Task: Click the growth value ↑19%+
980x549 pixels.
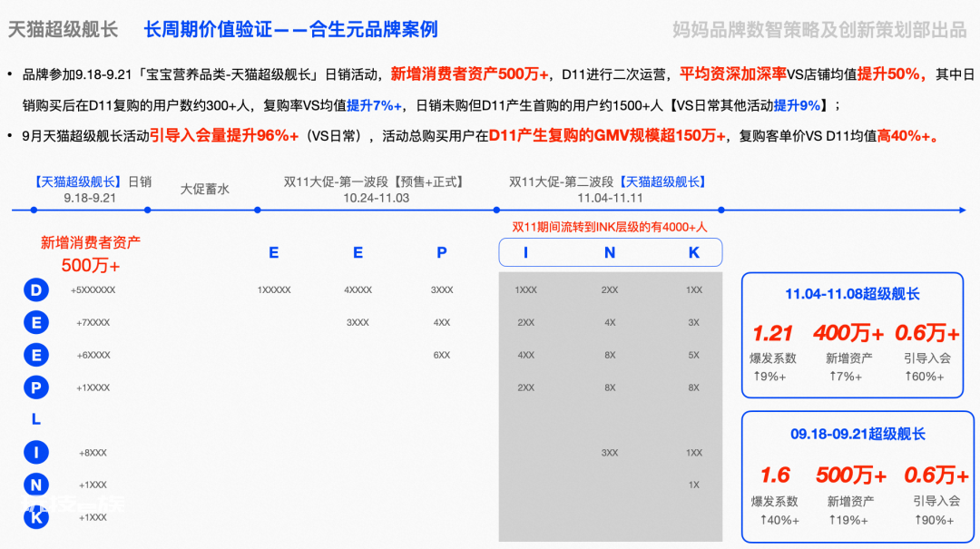Action: click(x=848, y=520)
